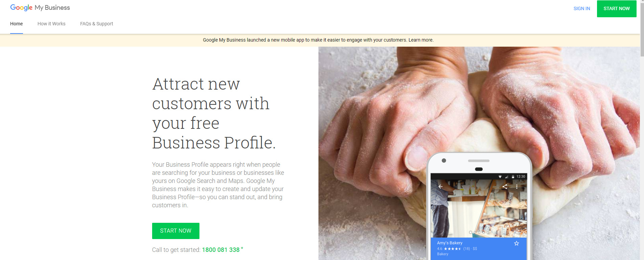Click the phone's battery status icon
The height and width of the screenshot is (260, 644).
tap(513, 176)
